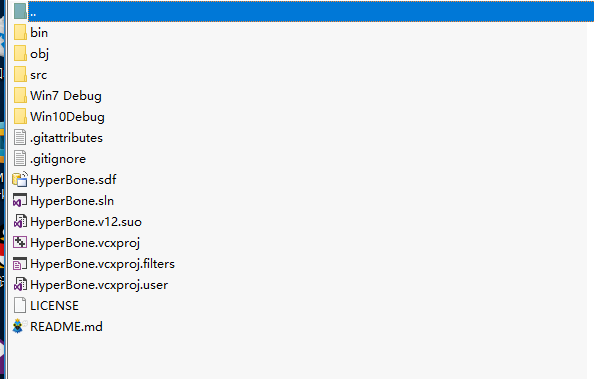The image size is (594, 379).
Task: Click the HyperBone.vcxproj.user file icon
Action: 20,285
